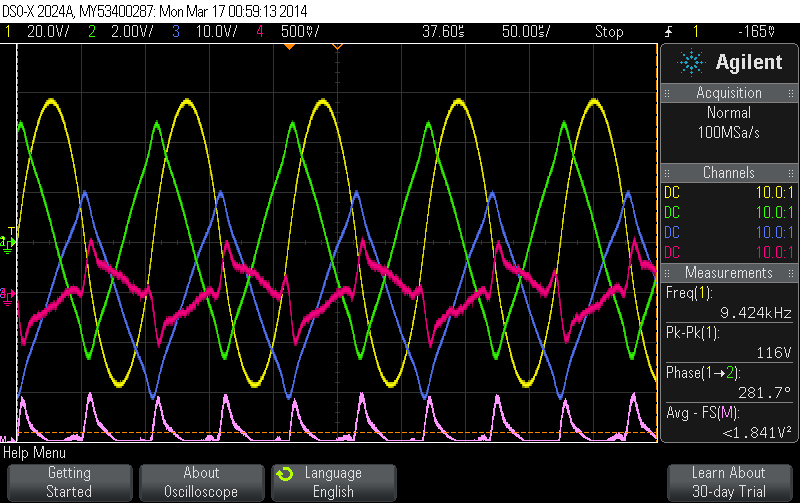Select the green DC 10.0:1 channel row

click(729, 213)
